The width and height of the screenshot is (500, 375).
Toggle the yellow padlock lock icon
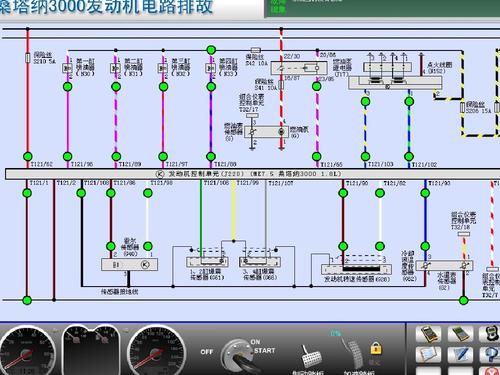coord(376,349)
